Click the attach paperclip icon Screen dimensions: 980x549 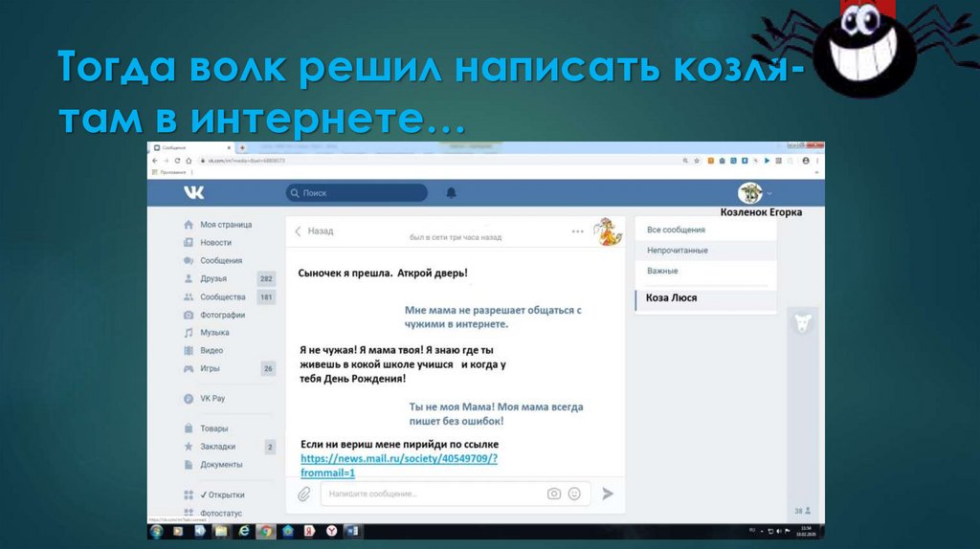[303, 494]
